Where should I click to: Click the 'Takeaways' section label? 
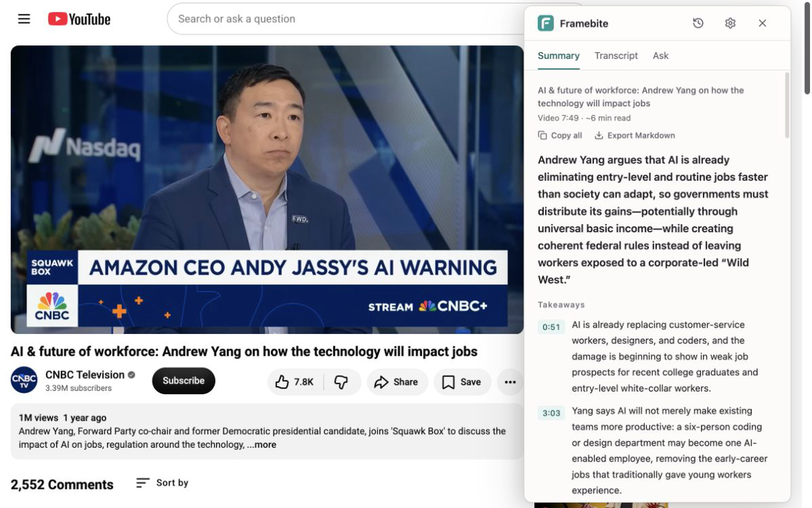(x=561, y=305)
